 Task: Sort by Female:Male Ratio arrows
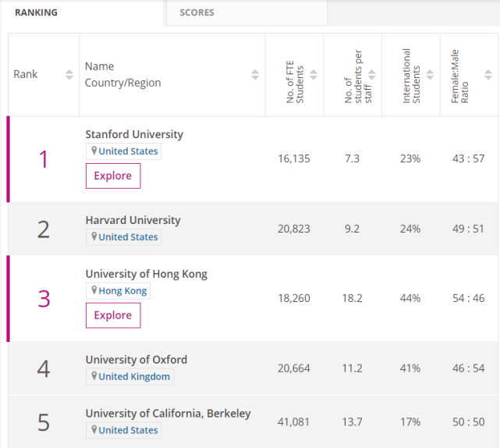(488, 75)
